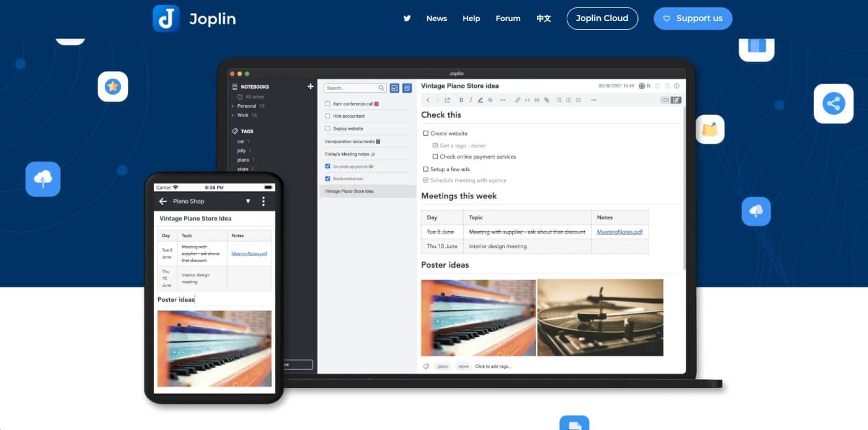Expand the Work notebook in sidebar
This screenshot has height=430, width=868.
(x=232, y=115)
